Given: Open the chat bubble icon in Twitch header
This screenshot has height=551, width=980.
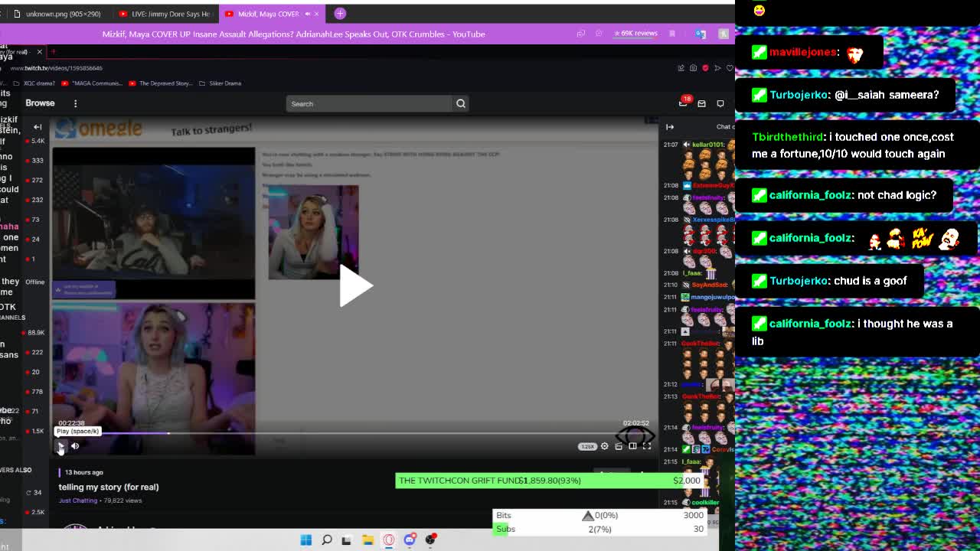Looking at the screenshot, I should pyautogui.click(x=720, y=103).
